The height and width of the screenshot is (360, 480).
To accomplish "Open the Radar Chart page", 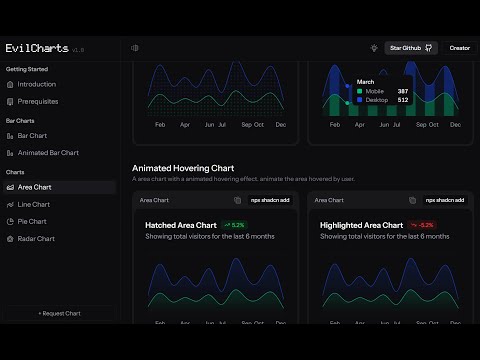I will pyautogui.click(x=36, y=239).
